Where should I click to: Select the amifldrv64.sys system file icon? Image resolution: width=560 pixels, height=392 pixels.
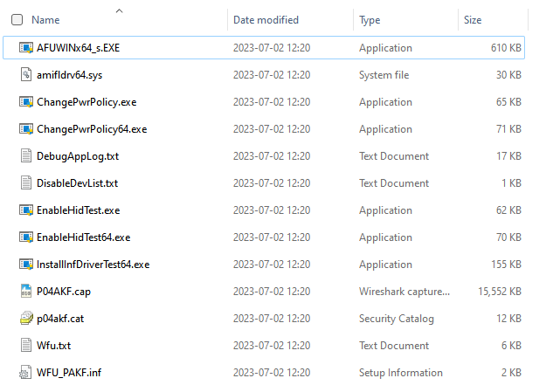pyautogui.click(x=26, y=75)
